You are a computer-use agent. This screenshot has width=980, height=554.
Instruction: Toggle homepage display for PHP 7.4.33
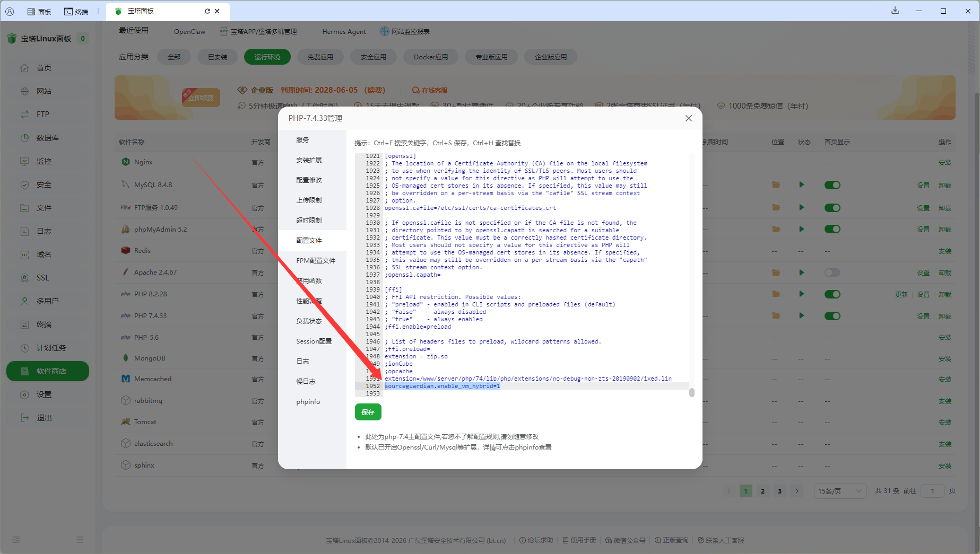click(832, 316)
